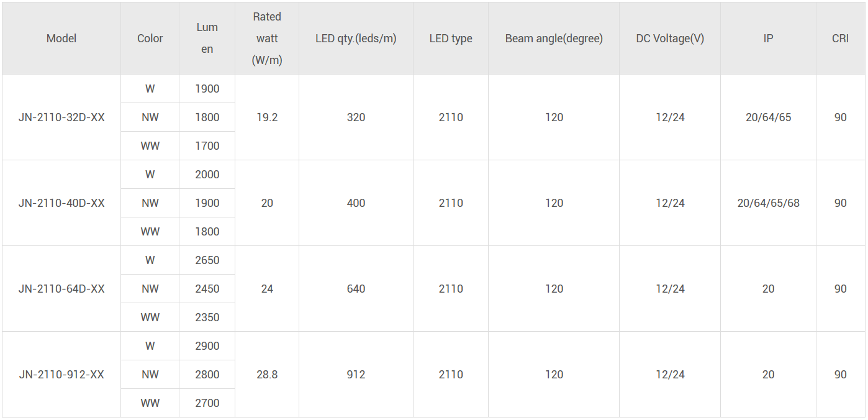Select the LED qty.(leds/m) header
Image resolution: width=868 pixels, height=420 pixels.
click(x=356, y=39)
